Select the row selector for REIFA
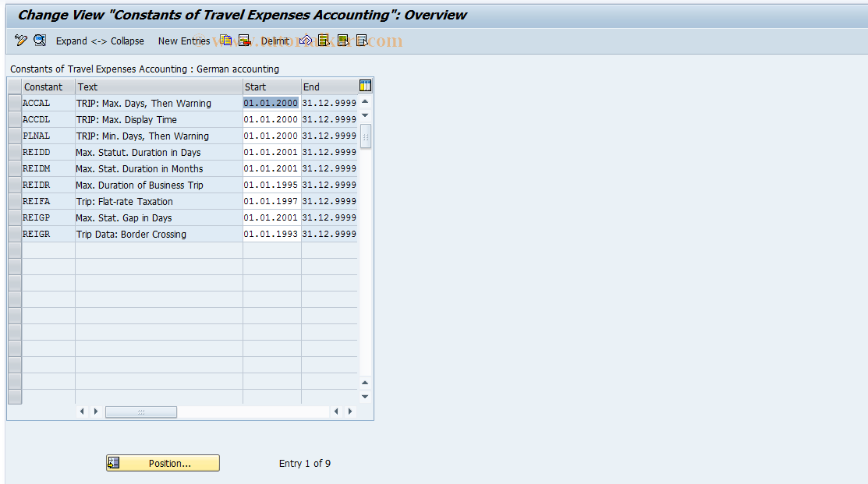 (14, 201)
